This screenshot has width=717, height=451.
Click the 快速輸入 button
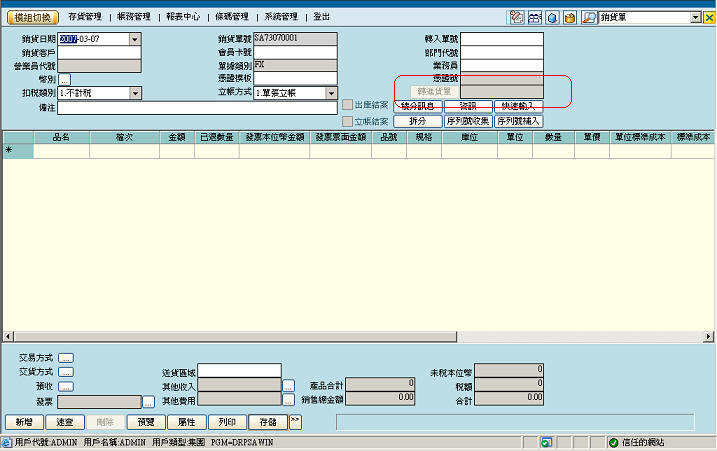[518, 106]
